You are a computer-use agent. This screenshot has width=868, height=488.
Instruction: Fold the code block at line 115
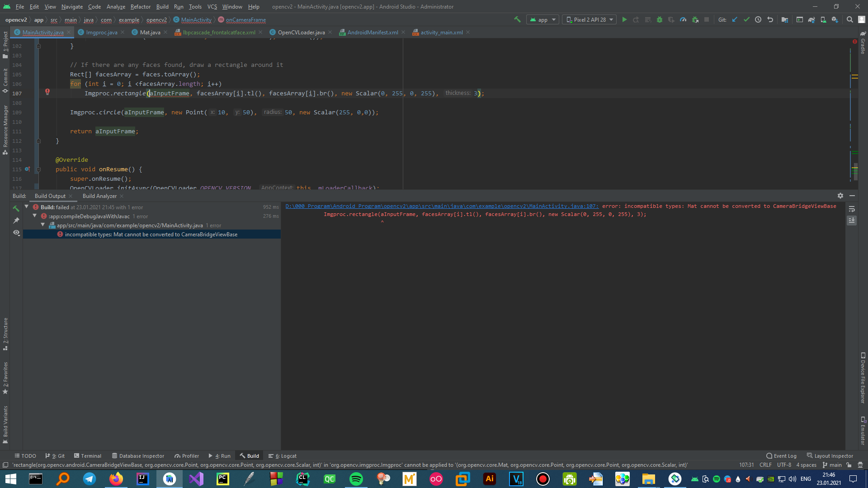38,169
